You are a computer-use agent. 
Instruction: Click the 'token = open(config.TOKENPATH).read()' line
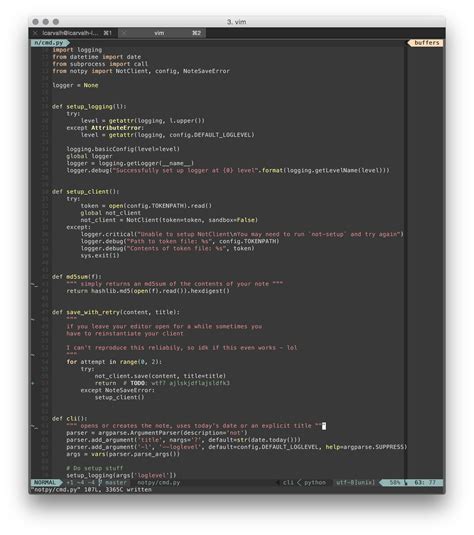click(x=146, y=206)
